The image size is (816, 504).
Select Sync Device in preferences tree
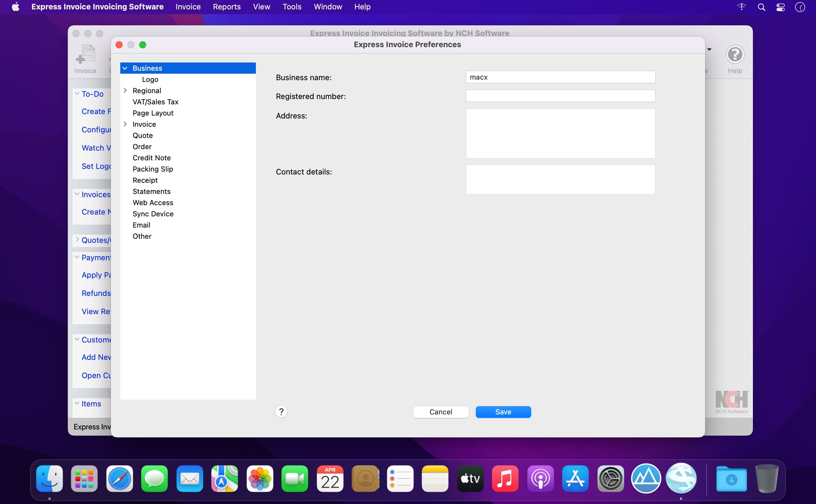point(153,214)
